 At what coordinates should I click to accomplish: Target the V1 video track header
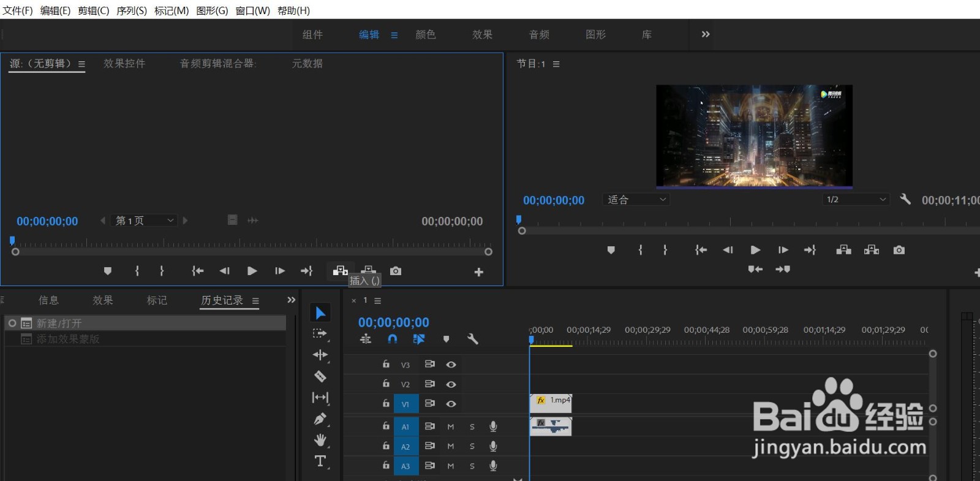click(x=405, y=404)
